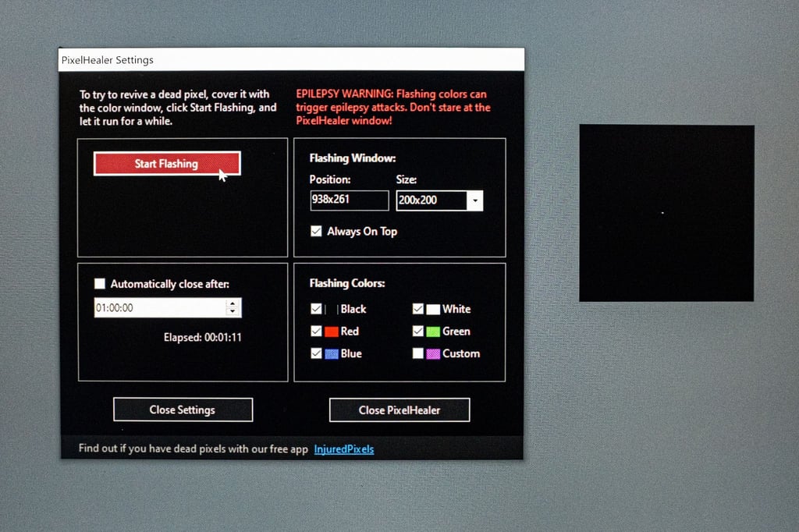Click the Close PixelHealer button

[x=399, y=410]
